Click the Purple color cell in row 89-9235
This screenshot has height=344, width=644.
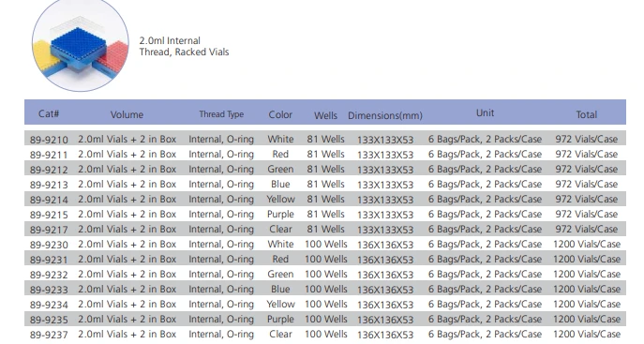point(280,319)
